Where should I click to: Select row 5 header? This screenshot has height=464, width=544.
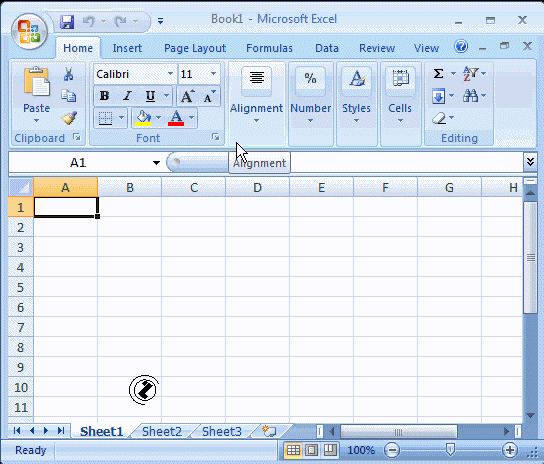point(21,287)
